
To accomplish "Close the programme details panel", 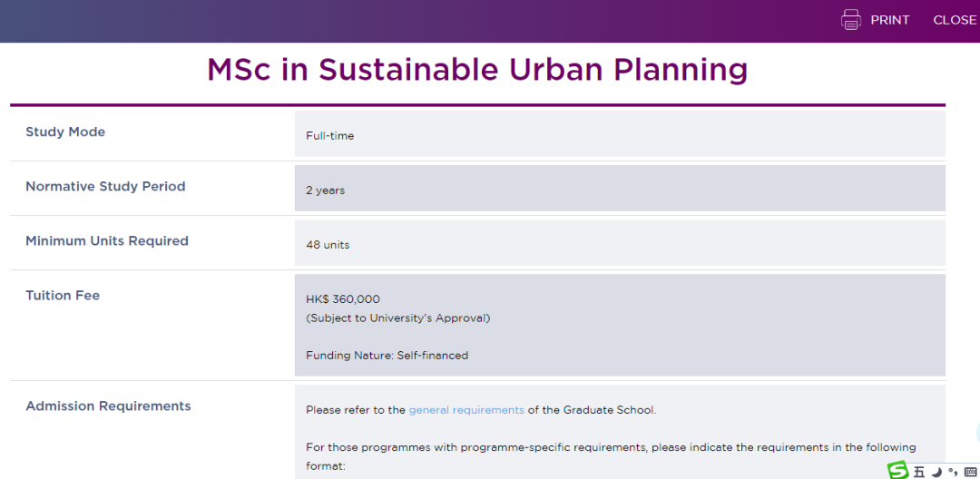I will click(x=954, y=20).
